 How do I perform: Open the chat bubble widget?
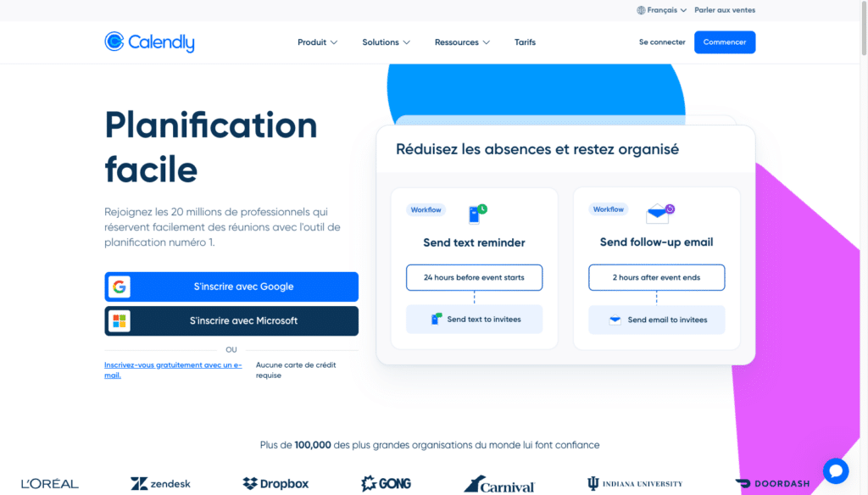pyautogui.click(x=835, y=471)
